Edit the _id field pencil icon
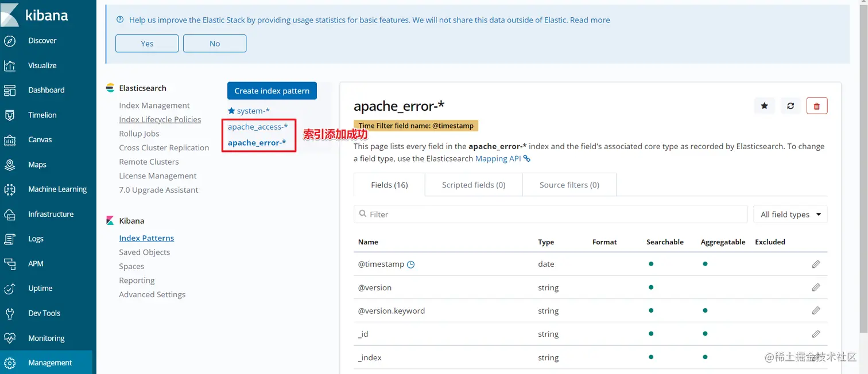 click(816, 334)
